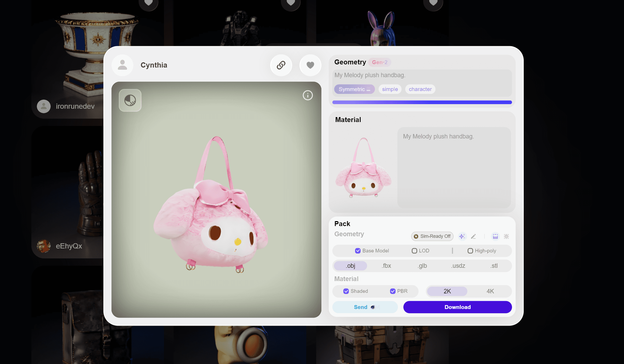The width and height of the screenshot is (624, 364).
Task: Choose 4K texture resolution
Action: pos(490,291)
